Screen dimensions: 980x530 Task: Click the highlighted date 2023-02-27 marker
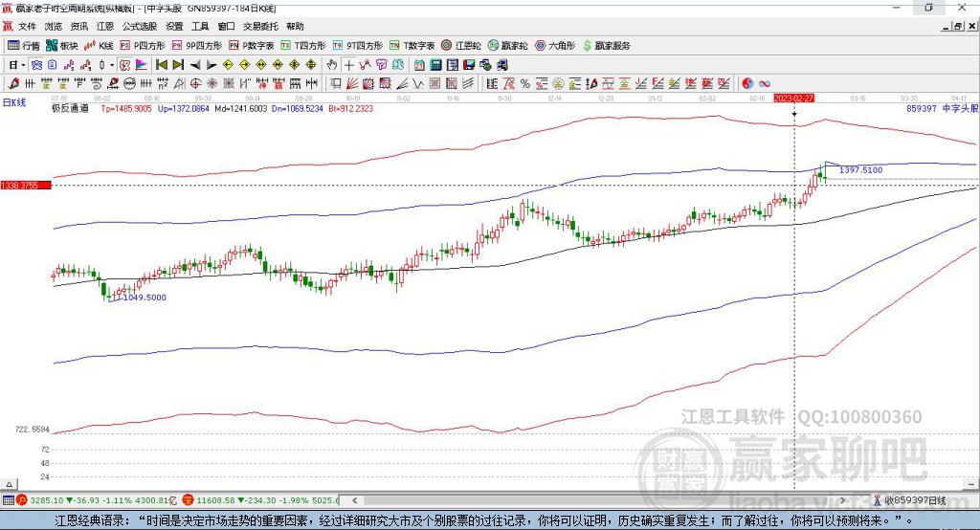793,99
